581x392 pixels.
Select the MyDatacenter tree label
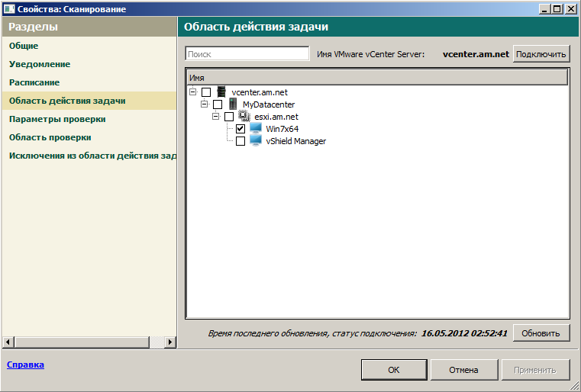point(269,104)
